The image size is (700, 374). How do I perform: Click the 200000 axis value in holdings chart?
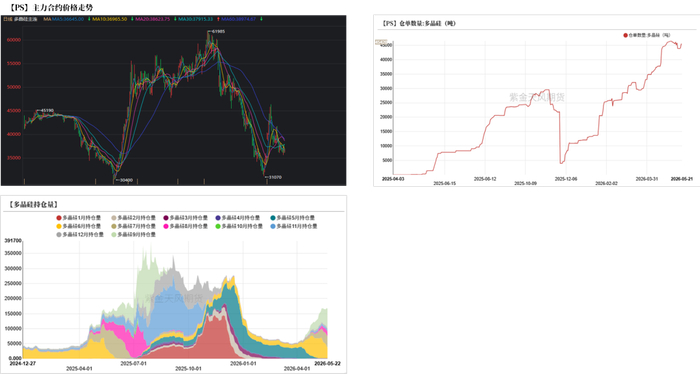(13, 299)
